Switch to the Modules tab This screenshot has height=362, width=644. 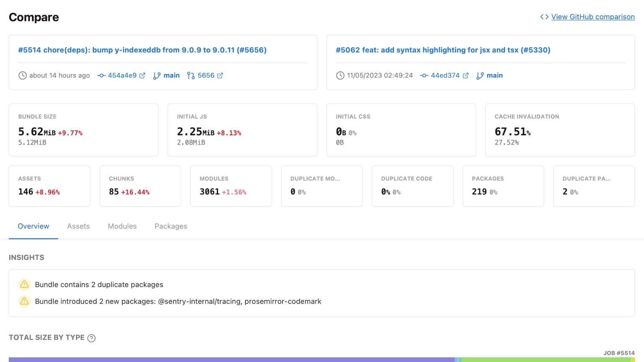pyautogui.click(x=122, y=226)
